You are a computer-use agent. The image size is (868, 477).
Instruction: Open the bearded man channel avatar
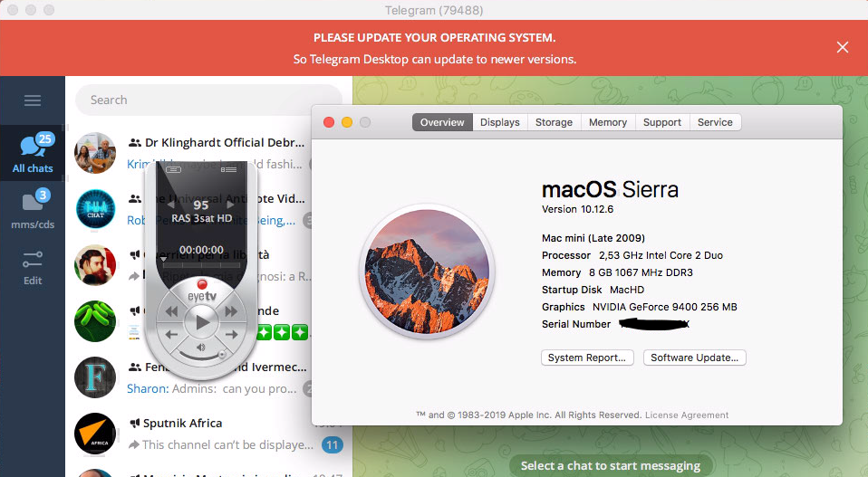[95, 265]
